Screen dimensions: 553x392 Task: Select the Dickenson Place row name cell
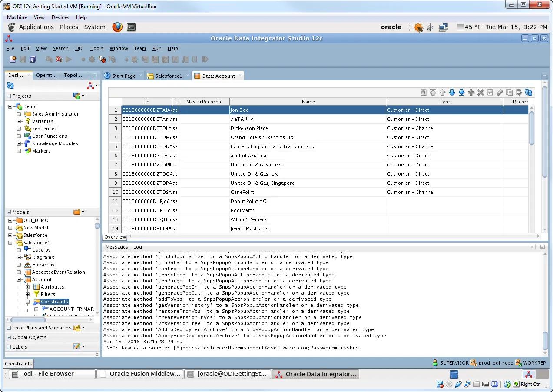(x=308, y=128)
